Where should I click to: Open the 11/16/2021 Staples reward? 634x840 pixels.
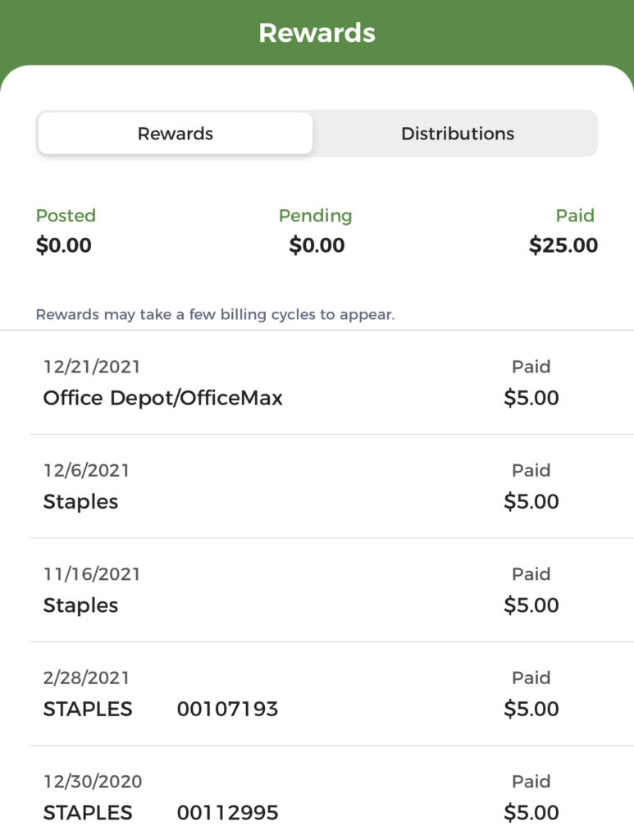tap(331, 590)
